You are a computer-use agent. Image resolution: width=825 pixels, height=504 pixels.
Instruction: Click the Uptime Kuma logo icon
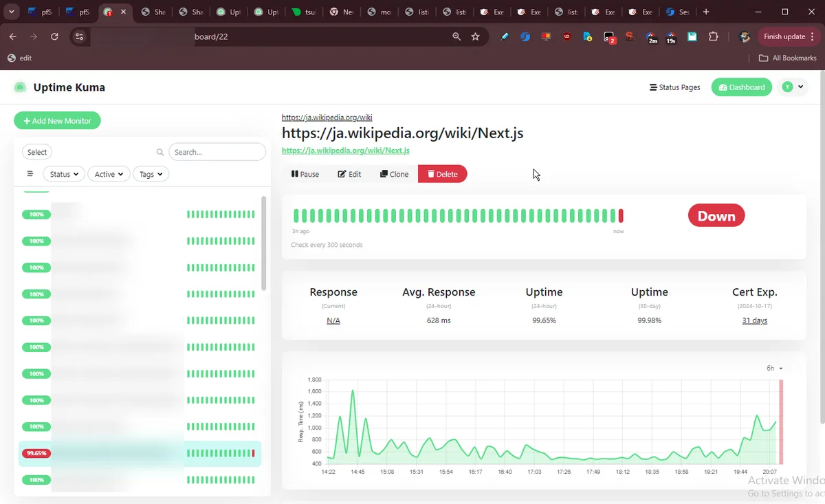(20, 87)
